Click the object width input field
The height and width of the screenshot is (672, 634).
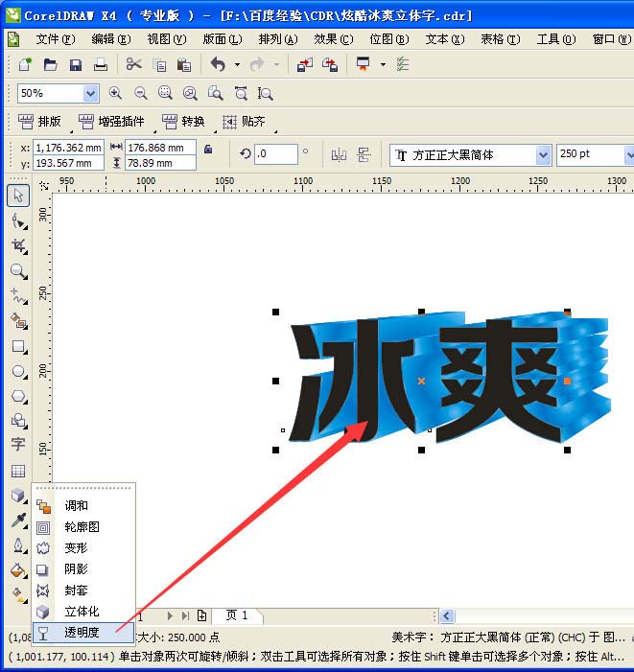click(x=160, y=148)
